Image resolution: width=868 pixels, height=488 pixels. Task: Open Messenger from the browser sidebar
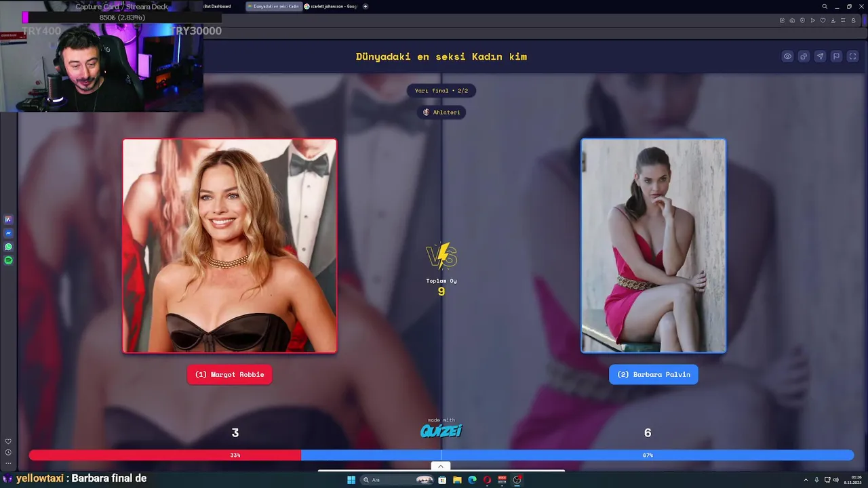[8, 233]
